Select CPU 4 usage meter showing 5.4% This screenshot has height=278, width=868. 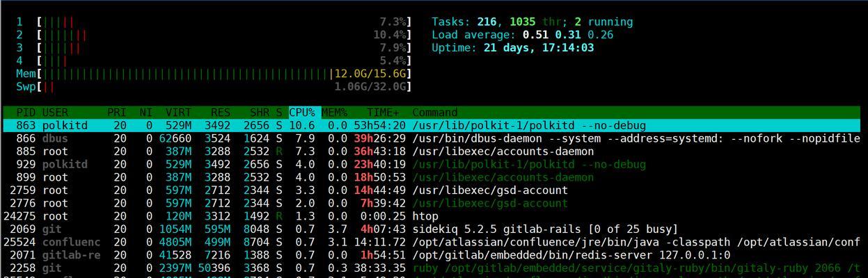coord(214,61)
